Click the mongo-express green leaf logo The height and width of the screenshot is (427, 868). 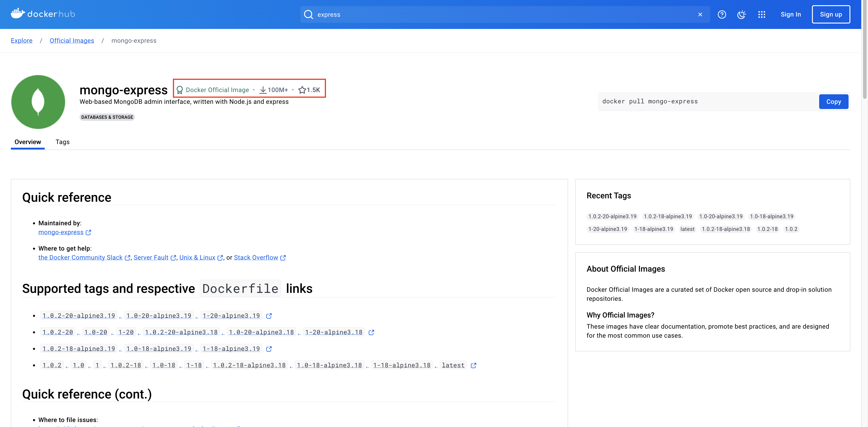[x=38, y=102]
